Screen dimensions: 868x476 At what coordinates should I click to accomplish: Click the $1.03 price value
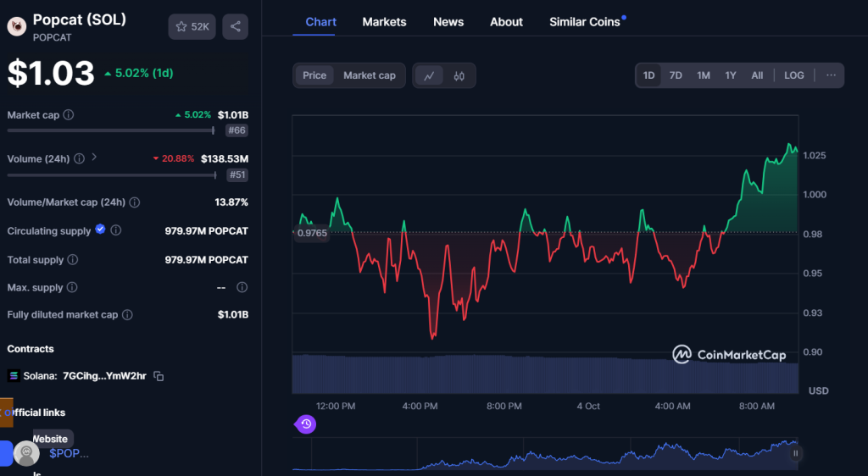coord(51,73)
